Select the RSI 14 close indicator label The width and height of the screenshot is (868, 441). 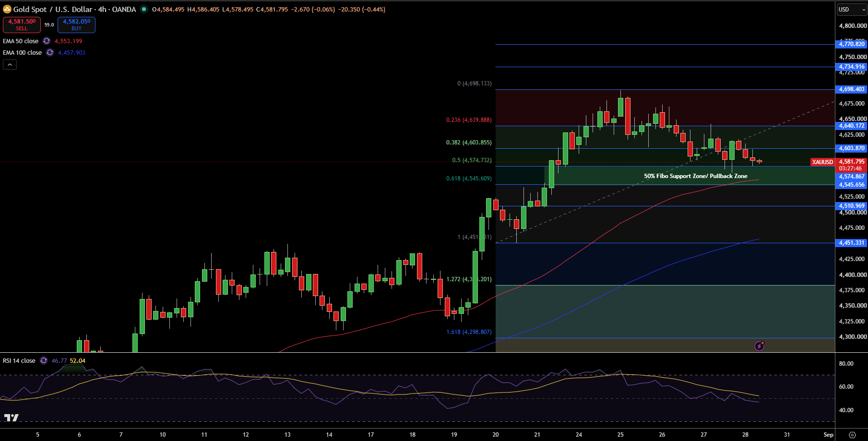pos(19,361)
